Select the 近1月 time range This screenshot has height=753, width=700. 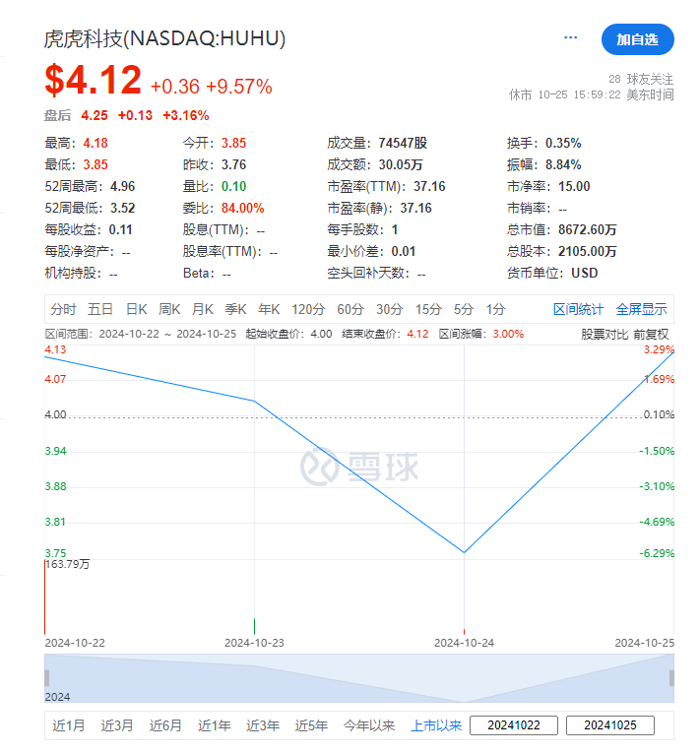[68, 725]
